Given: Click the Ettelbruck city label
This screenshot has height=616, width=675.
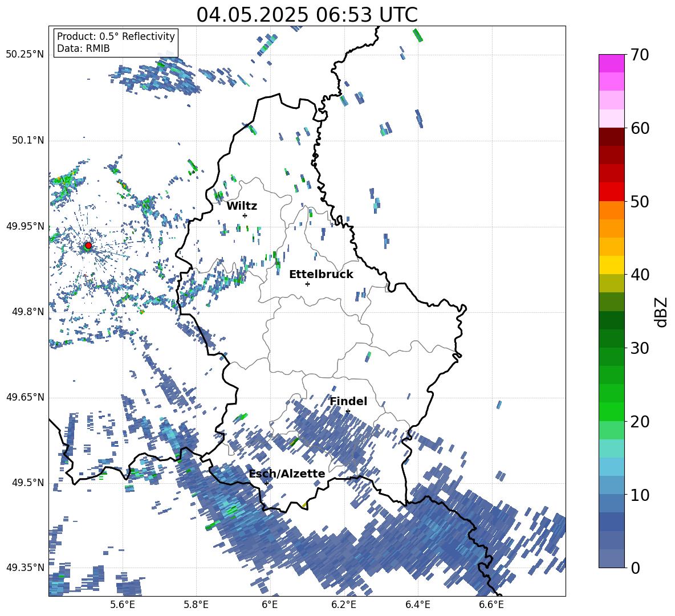Looking at the screenshot, I should pos(321,275).
